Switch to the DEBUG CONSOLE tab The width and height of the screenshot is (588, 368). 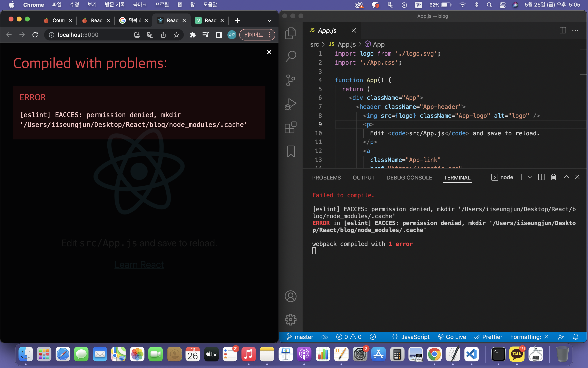coord(409,178)
